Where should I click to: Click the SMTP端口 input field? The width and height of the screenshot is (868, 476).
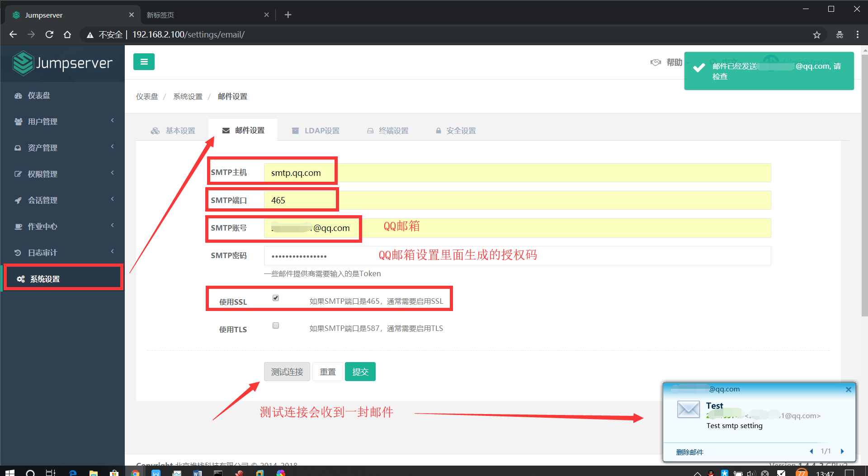(517, 200)
